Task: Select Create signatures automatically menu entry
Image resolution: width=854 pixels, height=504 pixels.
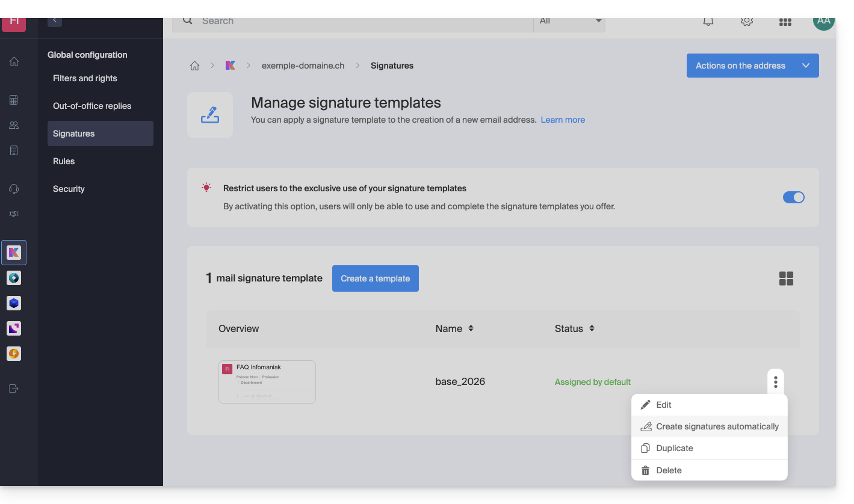Action: tap(717, 426)
